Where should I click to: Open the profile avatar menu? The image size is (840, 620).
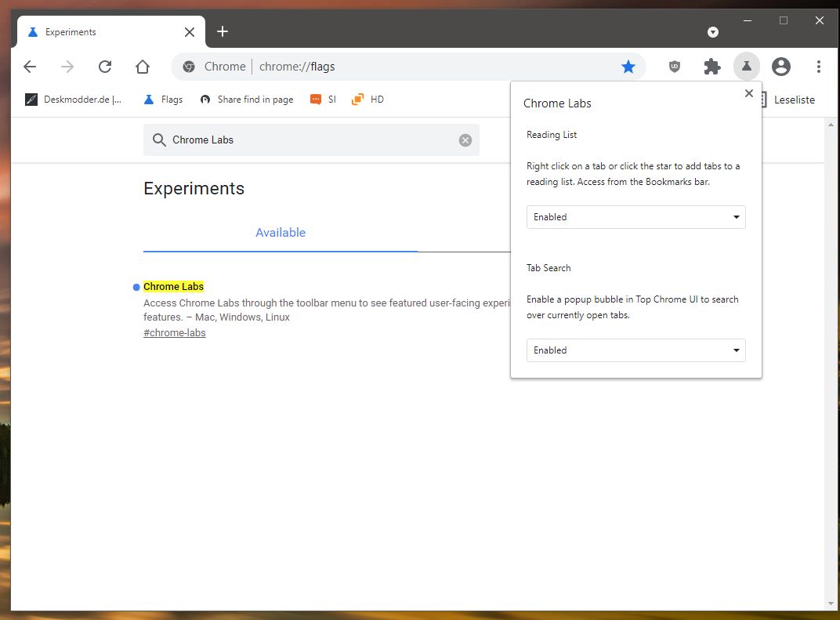click(x=781, y=67)
